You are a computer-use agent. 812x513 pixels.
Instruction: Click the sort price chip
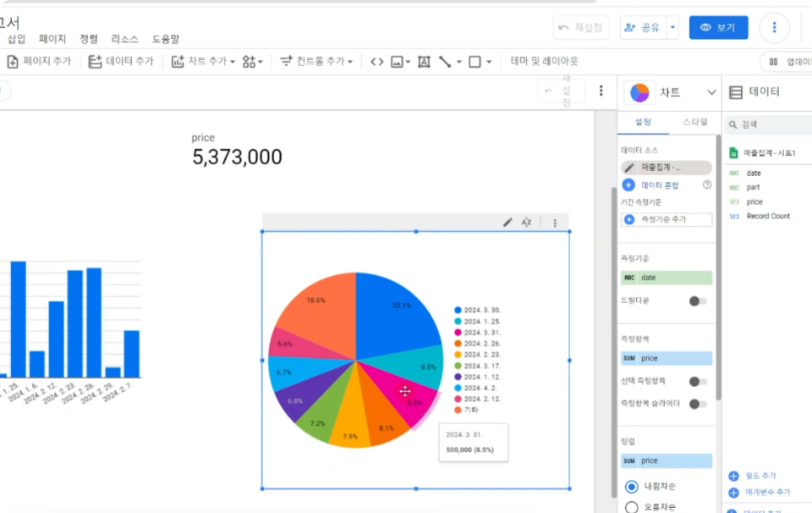667,461
